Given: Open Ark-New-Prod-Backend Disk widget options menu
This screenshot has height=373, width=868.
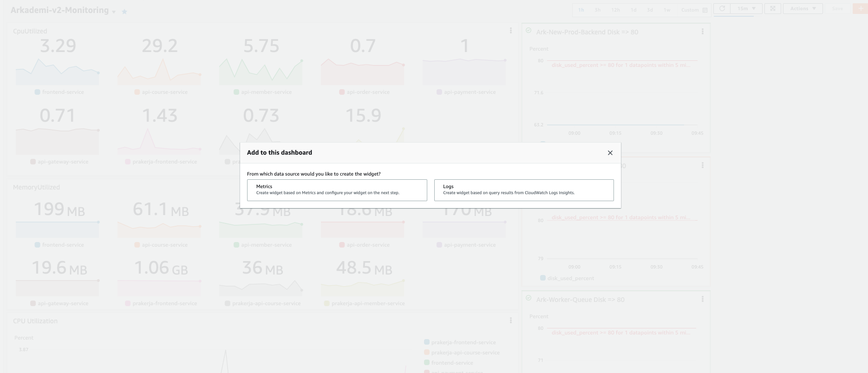Looking at the screenshot, I should 703,32.
